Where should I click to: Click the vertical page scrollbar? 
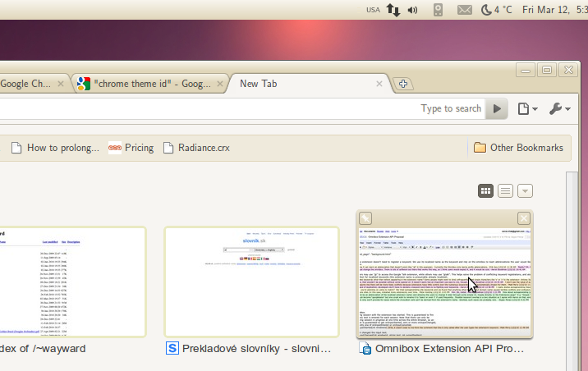[572, 272]
